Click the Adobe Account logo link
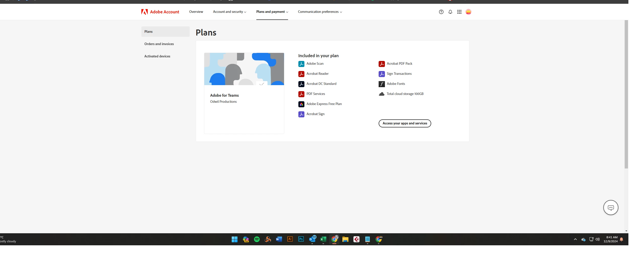This screenshot has height=272, width=644. (x=160, y=12)
